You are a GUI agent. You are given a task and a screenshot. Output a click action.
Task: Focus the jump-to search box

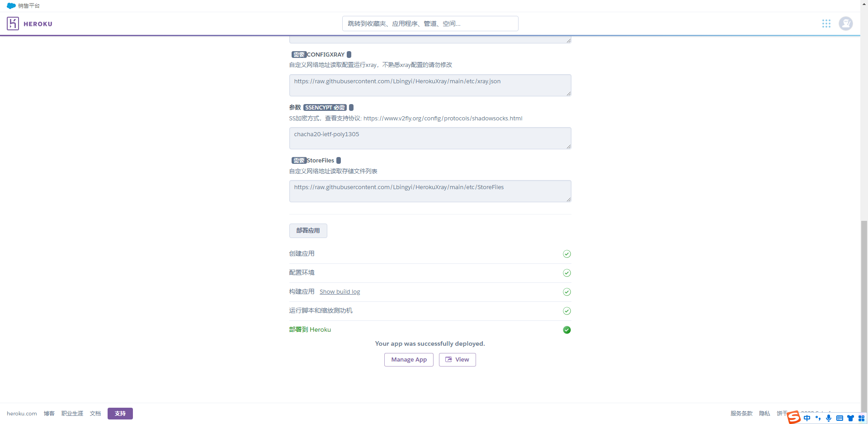tap(430, 24)
